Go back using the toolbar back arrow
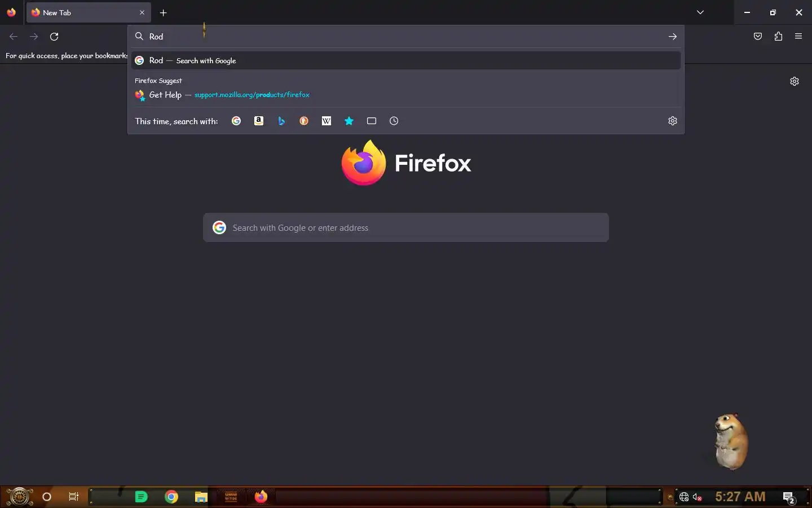812x508 pixels. (14, 37)
